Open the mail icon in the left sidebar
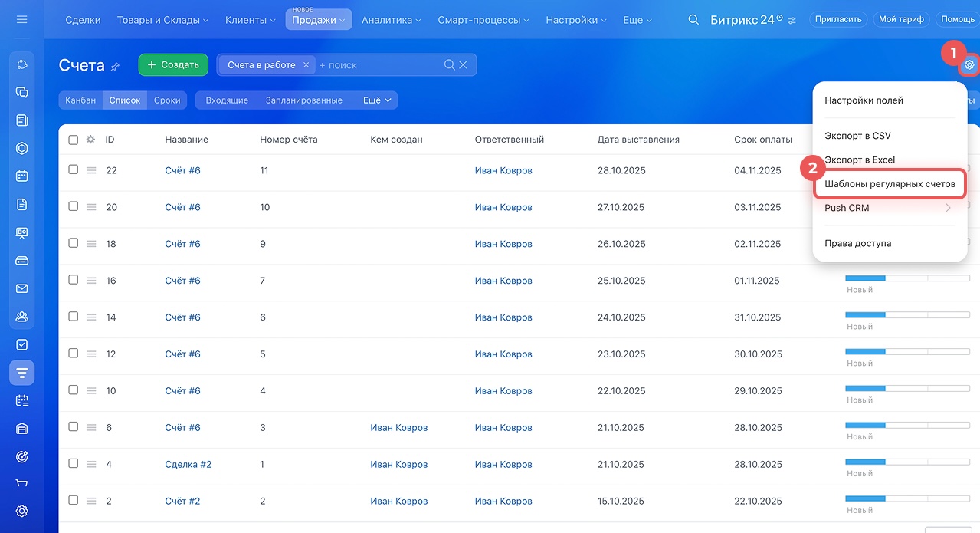 coord(21,288)
